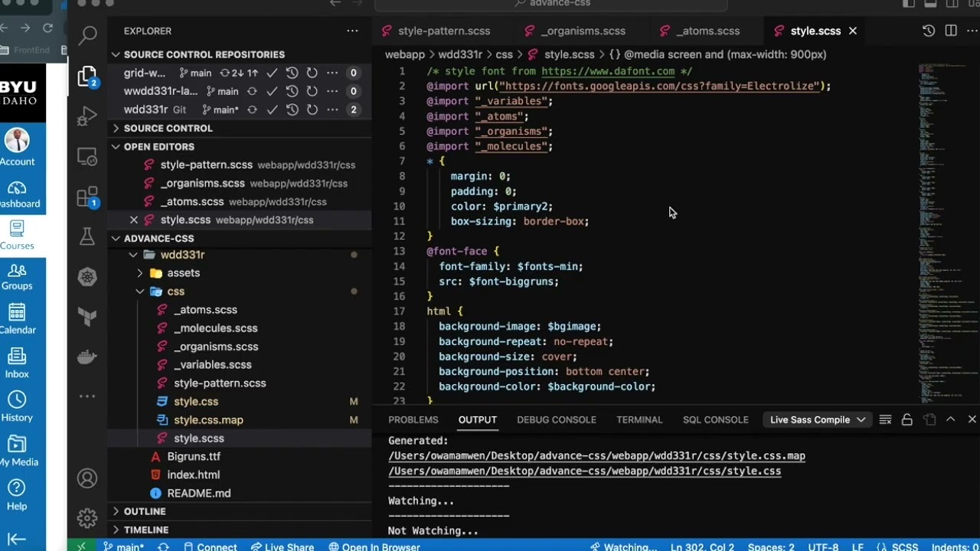980x551 pixels.
Task: Show additional views ellipsis in activity bar
Action: tap(87, 396)
